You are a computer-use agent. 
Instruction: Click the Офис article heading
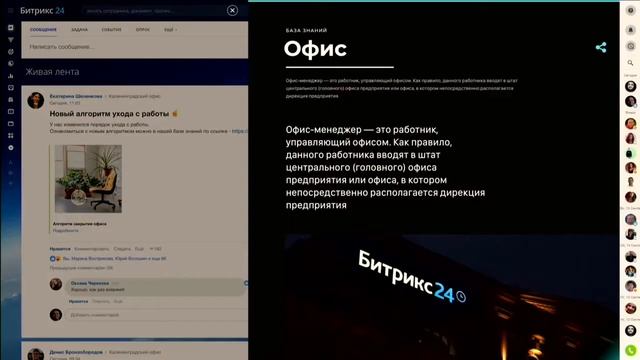click(316, 49)
